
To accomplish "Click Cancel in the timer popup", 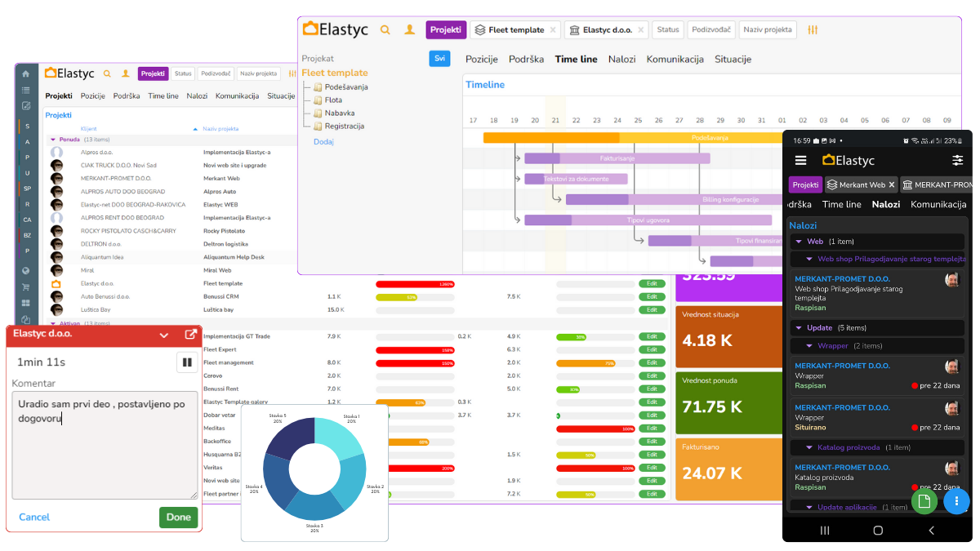I will (34, 517).
